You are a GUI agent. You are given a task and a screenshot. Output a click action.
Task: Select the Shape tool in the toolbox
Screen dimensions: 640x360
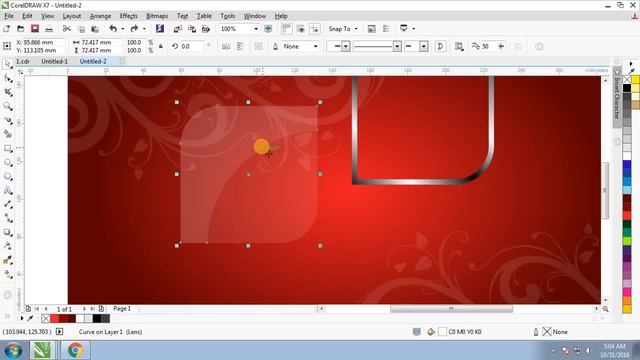click(x=7, y=78)
